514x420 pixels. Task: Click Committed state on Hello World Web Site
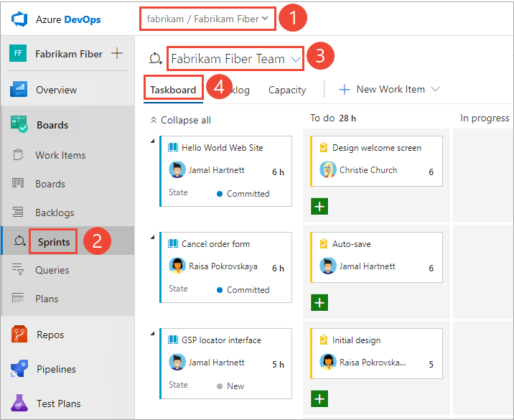pos(243,194)
